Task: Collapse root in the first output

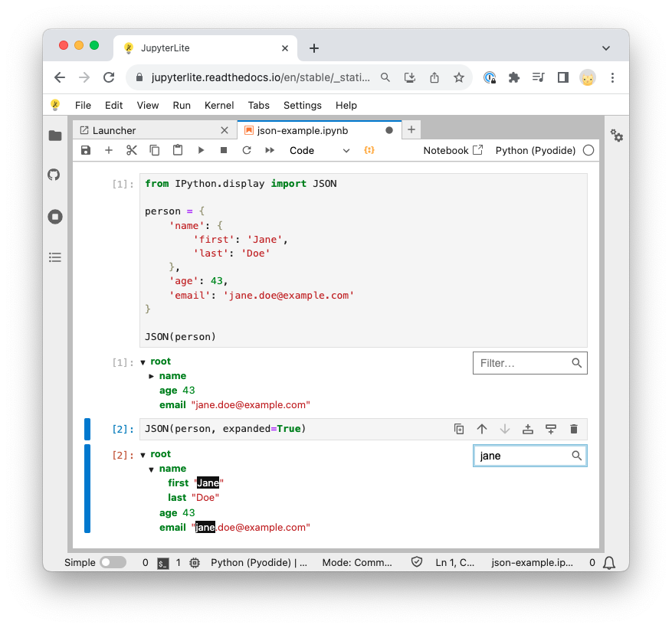Action: tap(143, 362)
